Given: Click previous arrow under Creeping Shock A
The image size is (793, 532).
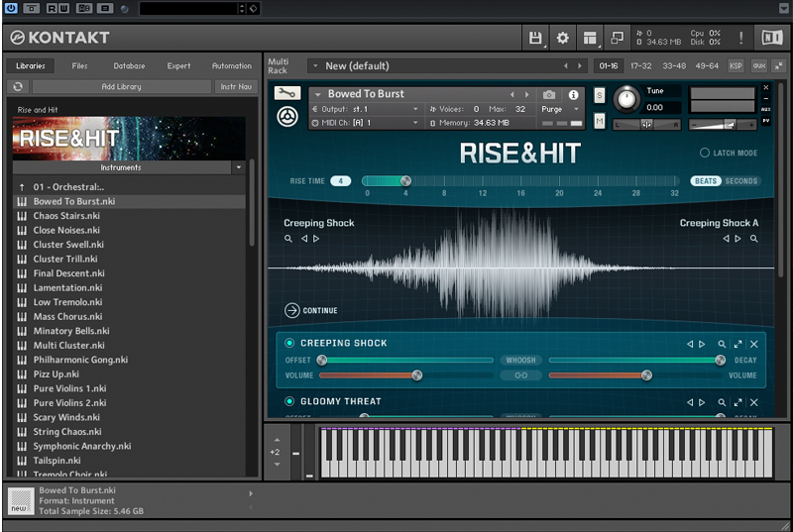Looking at the screenshot, I should point(726,239).
